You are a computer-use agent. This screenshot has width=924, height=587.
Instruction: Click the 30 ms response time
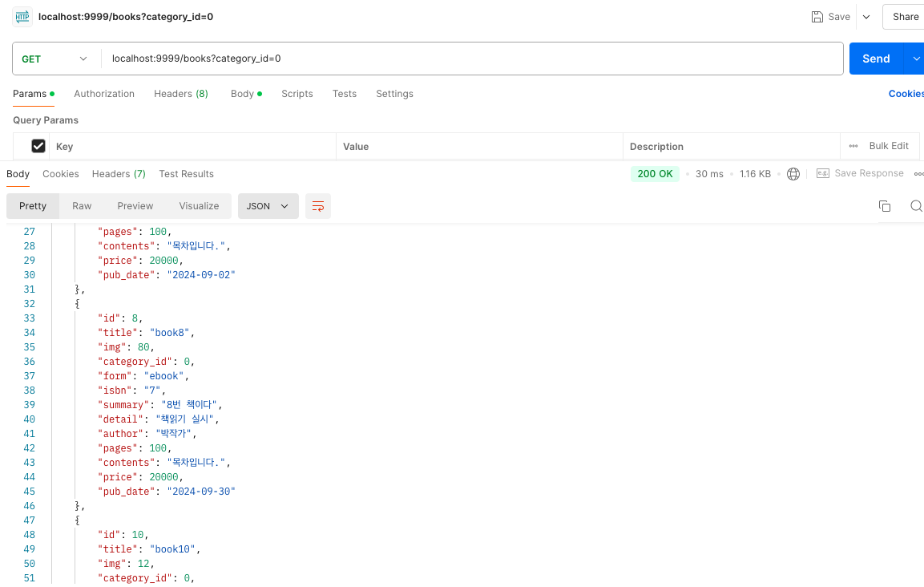click(709, 174)
